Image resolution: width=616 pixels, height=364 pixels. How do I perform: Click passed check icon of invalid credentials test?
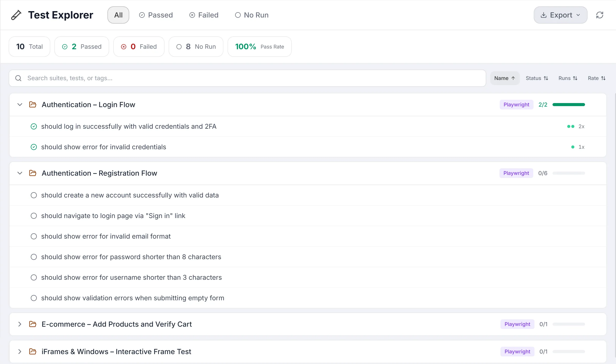(34, 147)
